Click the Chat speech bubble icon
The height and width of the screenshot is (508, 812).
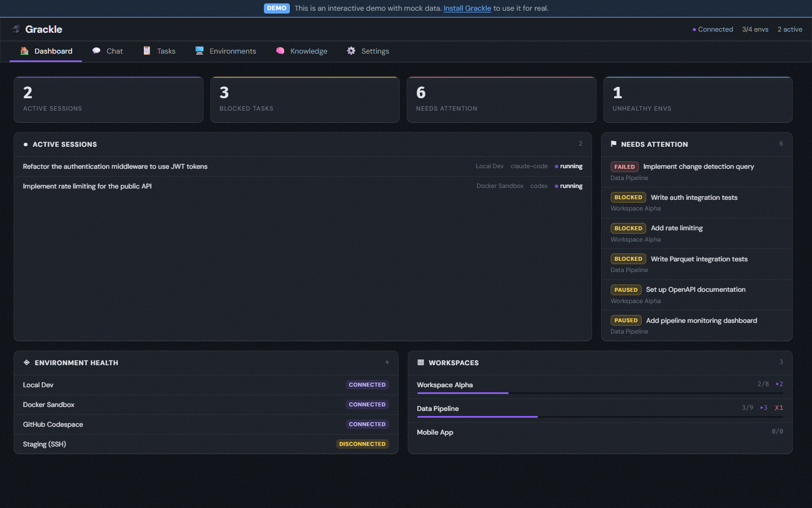click(x=96, y=51)
